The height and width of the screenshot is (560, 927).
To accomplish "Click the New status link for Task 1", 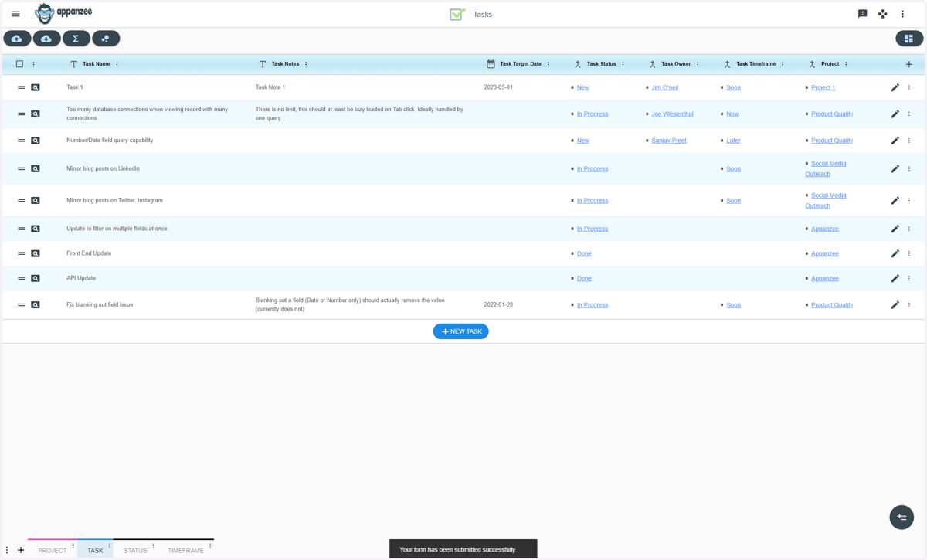I will pos(583,87).
